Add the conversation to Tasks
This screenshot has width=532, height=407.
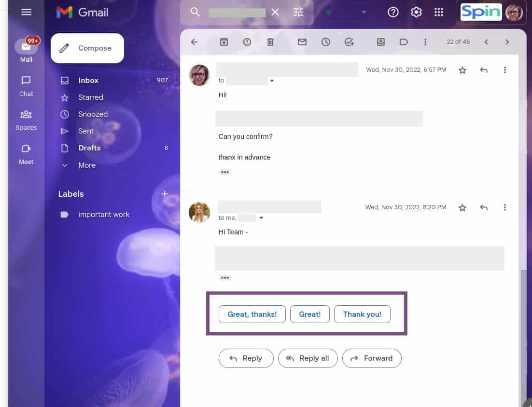(x=349, y=42)
